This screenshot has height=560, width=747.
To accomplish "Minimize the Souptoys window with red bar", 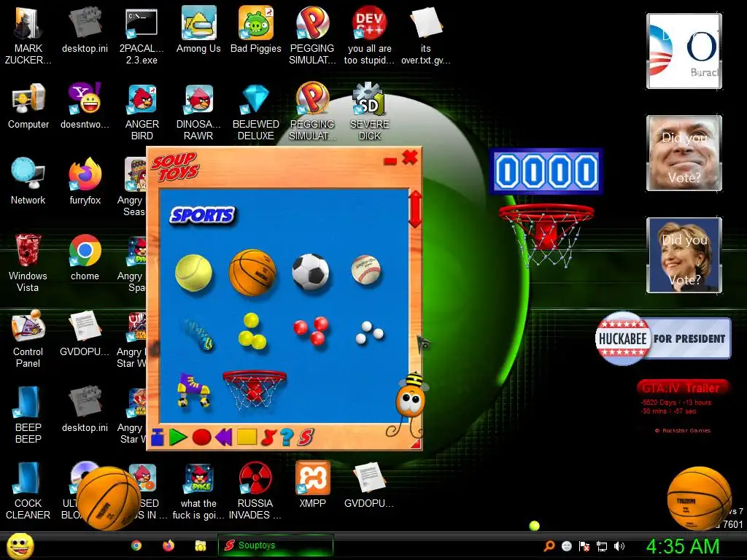I will tap(390, 161).
